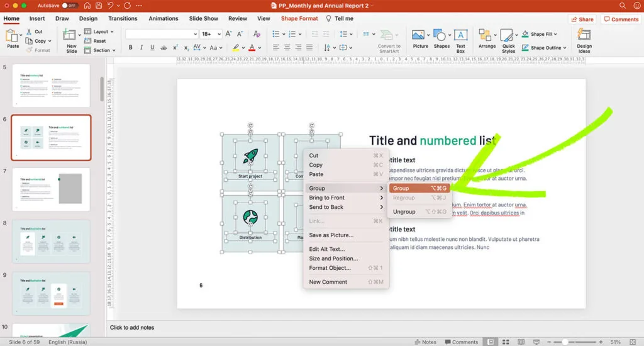
Task: Toggle italic formatting
Action: 142,48
